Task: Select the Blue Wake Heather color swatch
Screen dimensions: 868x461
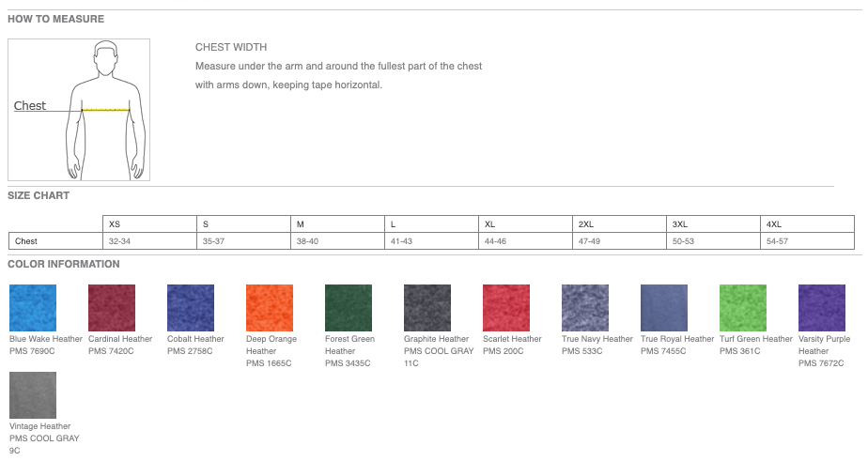Action: pos(33,307)
